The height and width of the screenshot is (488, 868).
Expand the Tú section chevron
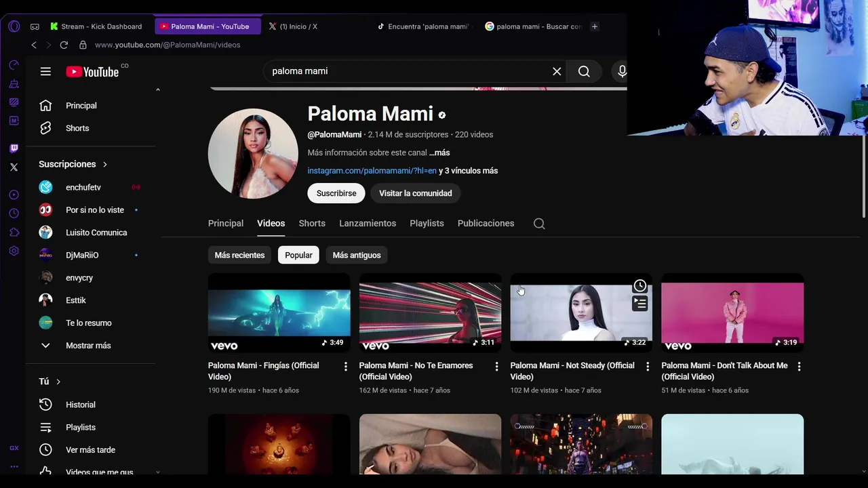(58, 382)
